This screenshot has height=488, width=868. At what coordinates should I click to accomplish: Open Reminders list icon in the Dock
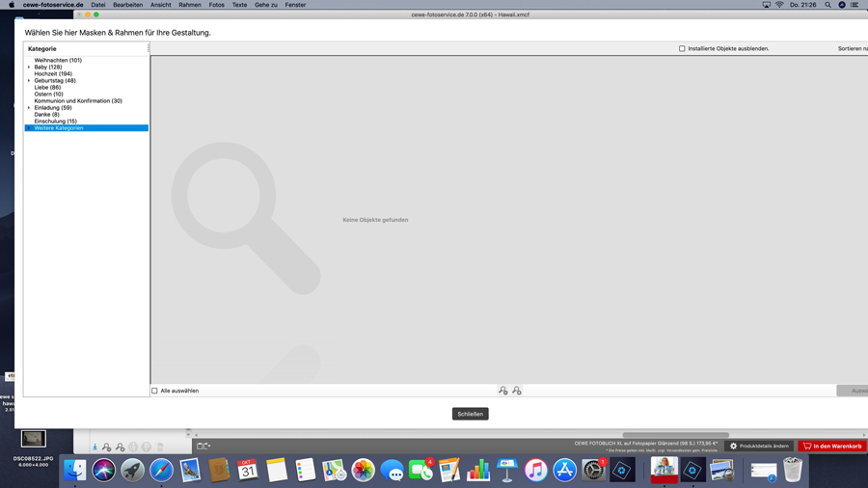tap(305, 471)
